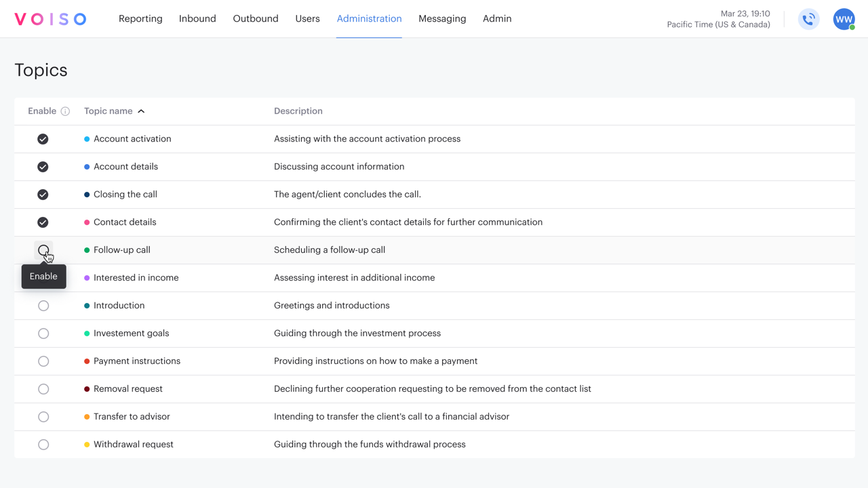
Task: Click 'Assisting with the account activation process' description
Action: (x=367, y=139)
